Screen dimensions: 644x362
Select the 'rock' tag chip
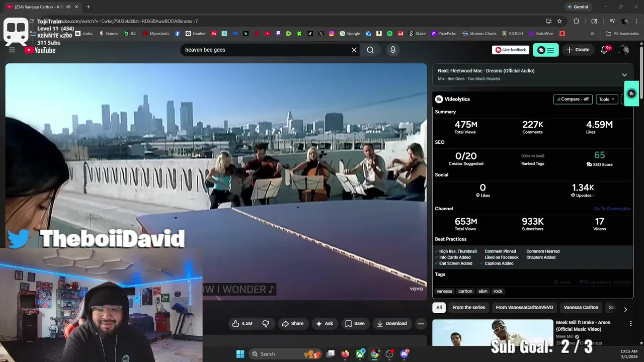pos(498,291)
